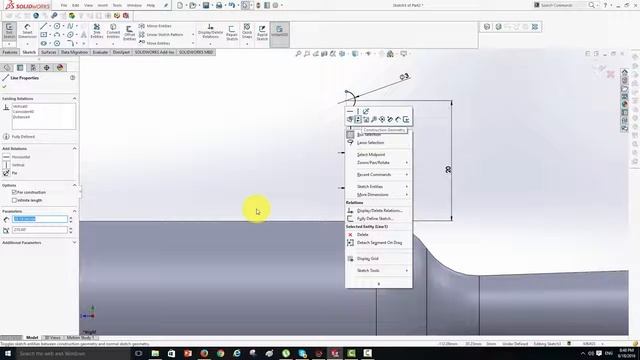Toggle the For construction checkbox
This screenshot has height=360, width=640.
click(14, 192)
